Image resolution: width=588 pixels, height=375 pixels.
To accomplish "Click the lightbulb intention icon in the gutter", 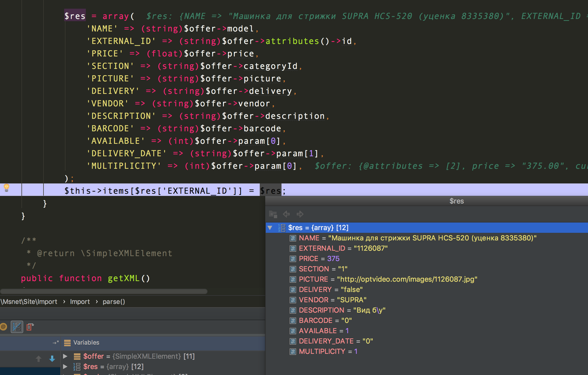I will (x=6, y=187).
